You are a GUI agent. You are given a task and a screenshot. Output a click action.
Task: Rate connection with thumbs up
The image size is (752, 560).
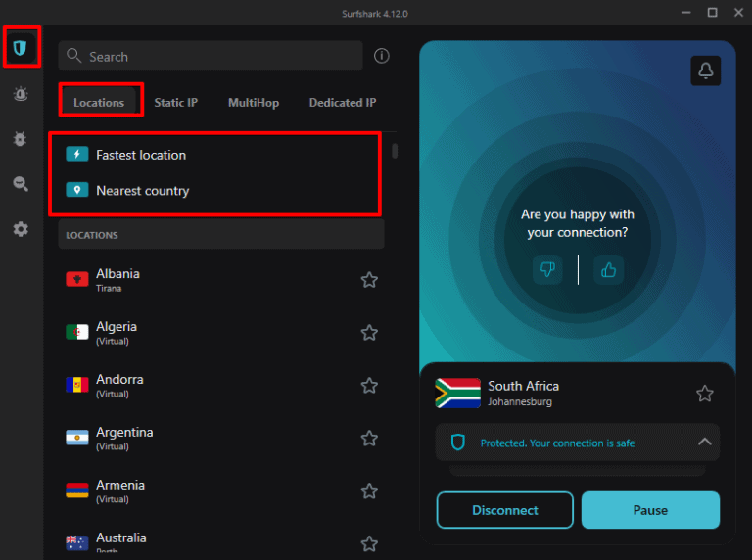pos(609,269)
